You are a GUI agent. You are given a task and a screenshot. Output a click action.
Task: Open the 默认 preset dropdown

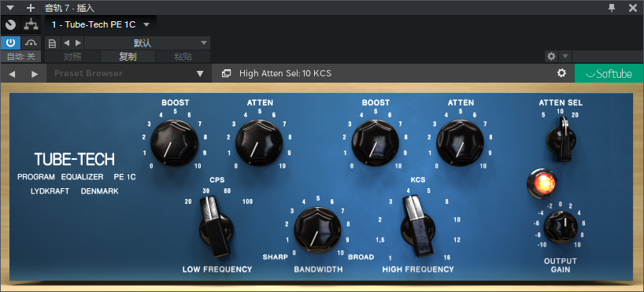(x=147, y=43)
